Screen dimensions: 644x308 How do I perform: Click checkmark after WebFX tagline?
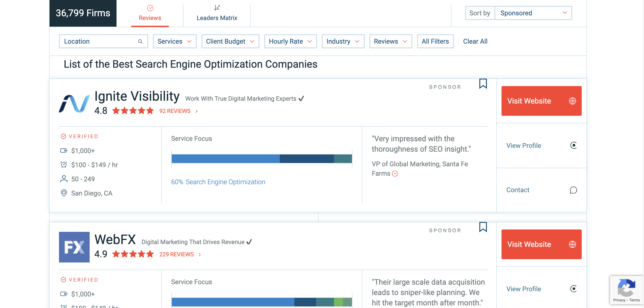[x=249, y=242]
